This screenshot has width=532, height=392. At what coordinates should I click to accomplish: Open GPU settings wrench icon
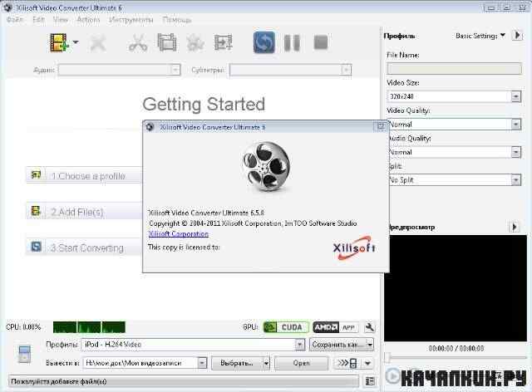pos(369,327)
